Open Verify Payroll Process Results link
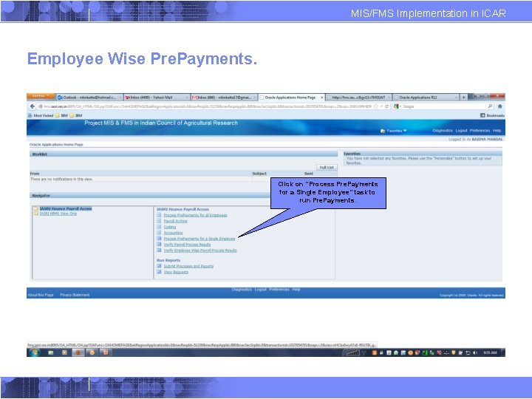The width and height of the screenshot is (532, 399). tap(187, 245)
